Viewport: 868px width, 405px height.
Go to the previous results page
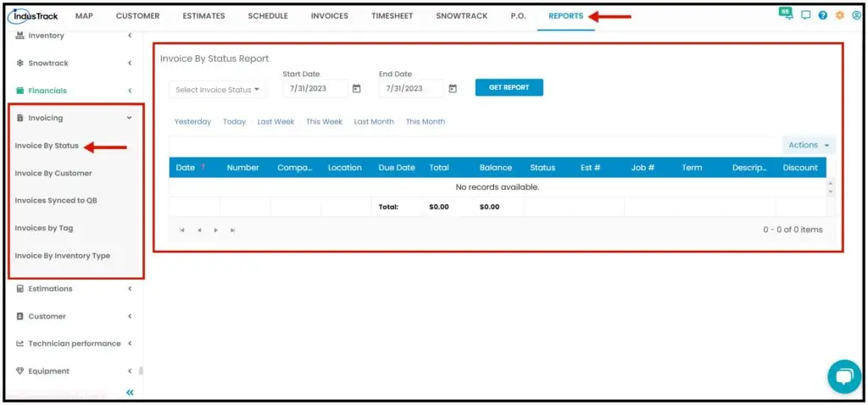click(x=198, y=230)
